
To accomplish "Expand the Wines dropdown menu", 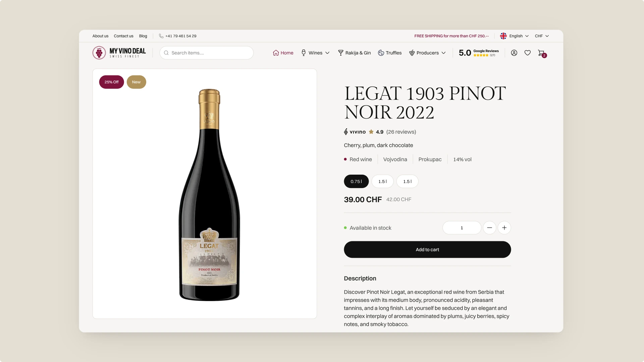I will 316,53.
